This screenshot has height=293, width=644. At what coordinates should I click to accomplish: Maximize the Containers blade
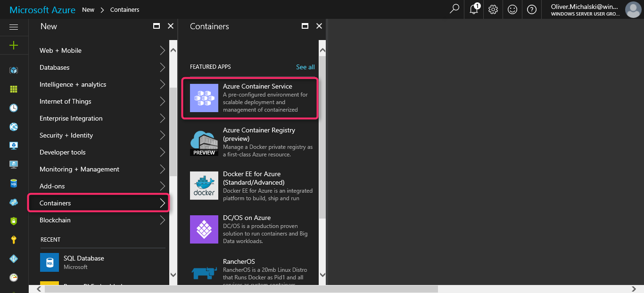(305, 26)
